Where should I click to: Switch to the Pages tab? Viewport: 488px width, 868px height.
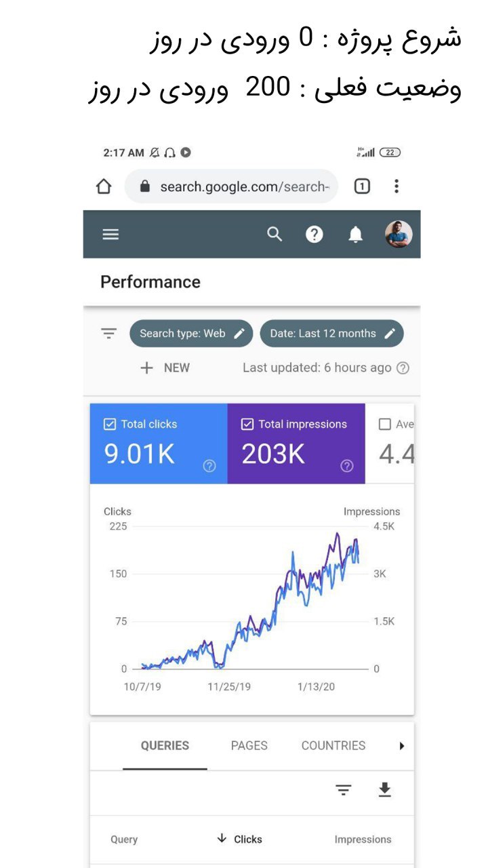249,746
